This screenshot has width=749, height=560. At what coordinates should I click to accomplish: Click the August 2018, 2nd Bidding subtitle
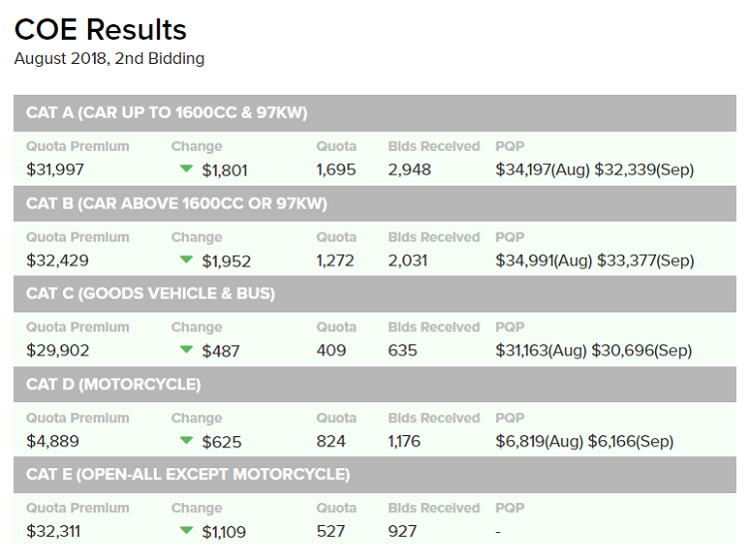pyautogui.click(x=109, y=59)
